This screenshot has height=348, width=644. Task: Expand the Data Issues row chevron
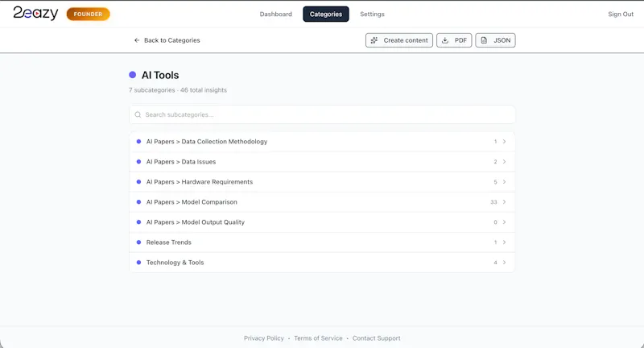coord(505,161)
